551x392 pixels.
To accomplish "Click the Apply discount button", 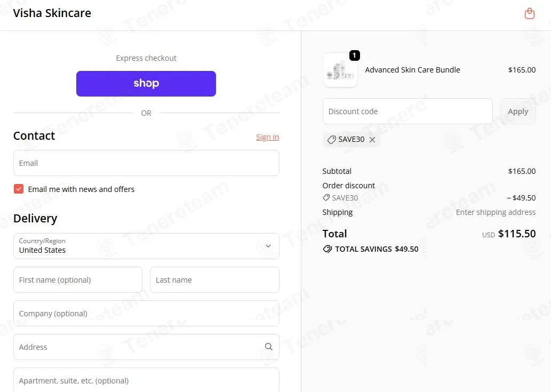I will [x=518, y=111].
